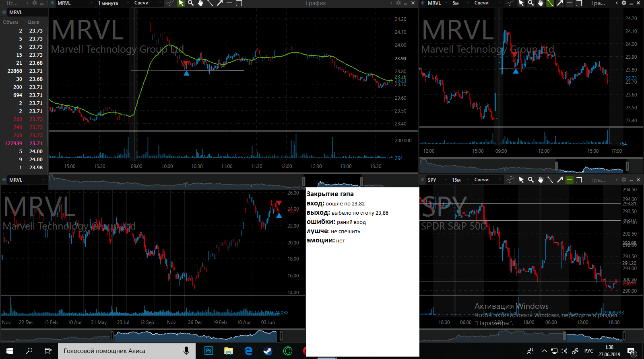Open the 'Свечи' dropdown in SPY chart

pyautogui.click(x=488, y=180)
